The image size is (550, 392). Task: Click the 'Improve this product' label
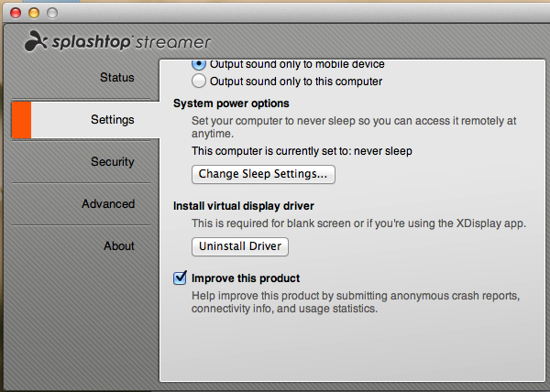tap(246, 278)
